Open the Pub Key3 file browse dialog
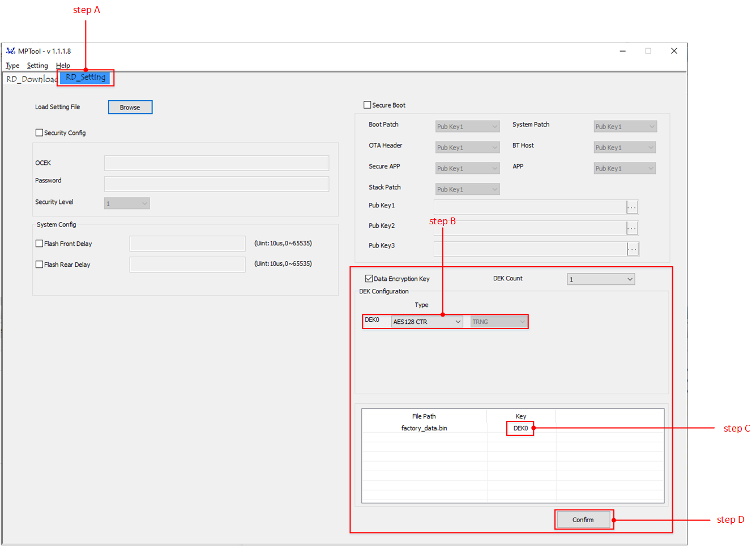 (633, 249)
